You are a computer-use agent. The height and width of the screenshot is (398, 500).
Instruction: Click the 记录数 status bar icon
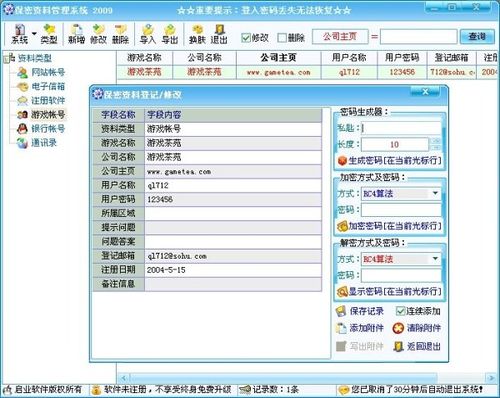pyautogui.click(x=245, y=390)
